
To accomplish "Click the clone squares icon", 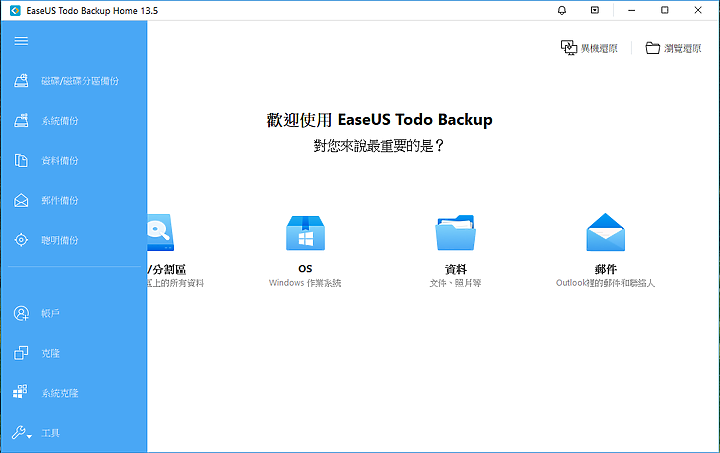I will point(21,353).
